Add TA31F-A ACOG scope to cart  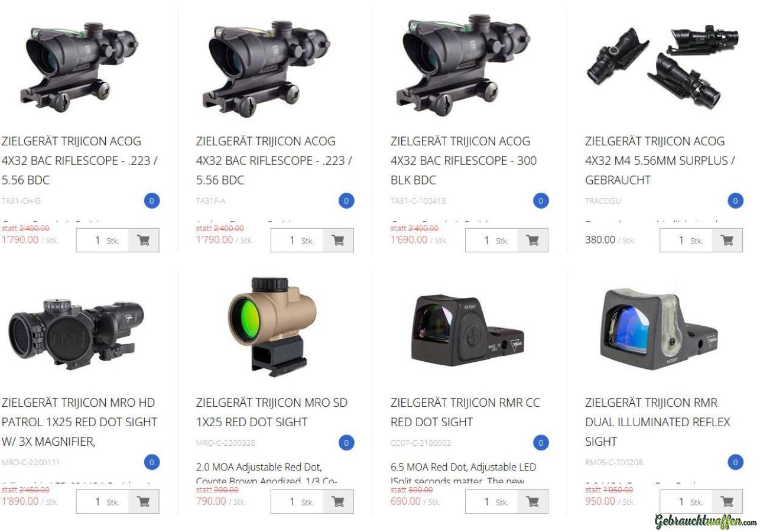(x=338, y=240)
